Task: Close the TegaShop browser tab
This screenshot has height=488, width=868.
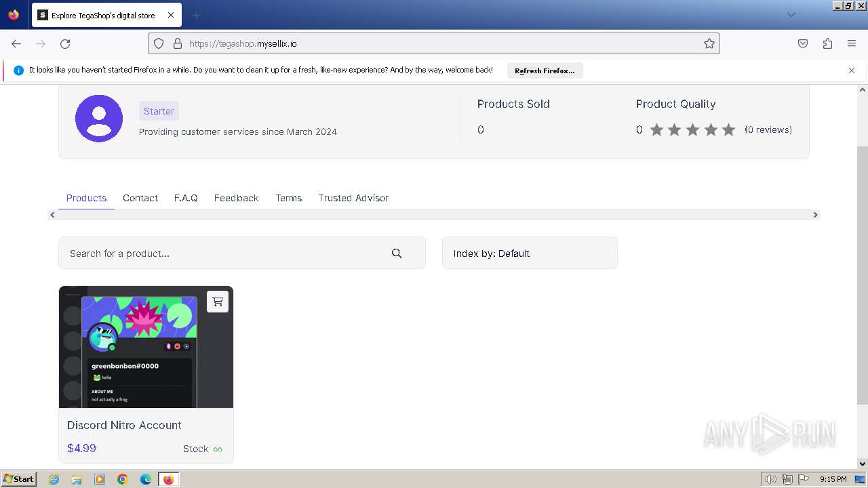Action: click(171, 15)
